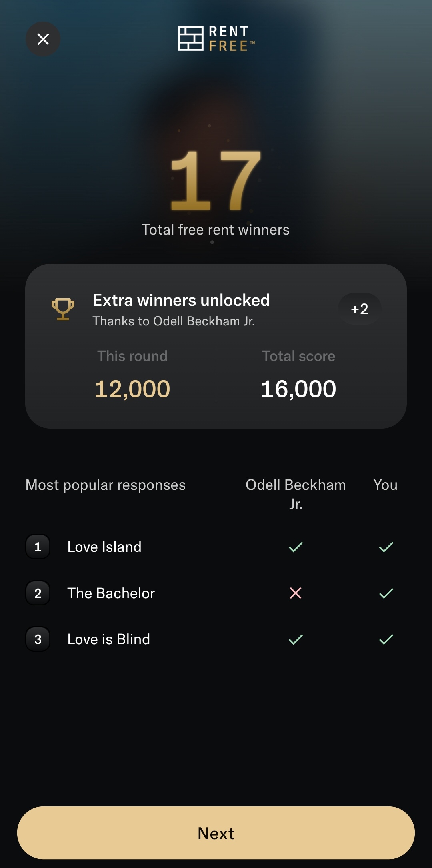The width and height of the screenshot is (432, 868).
Task: Tap your checkmark for The Bachelor
Action: pyautogui.click(x=386, y=593)
